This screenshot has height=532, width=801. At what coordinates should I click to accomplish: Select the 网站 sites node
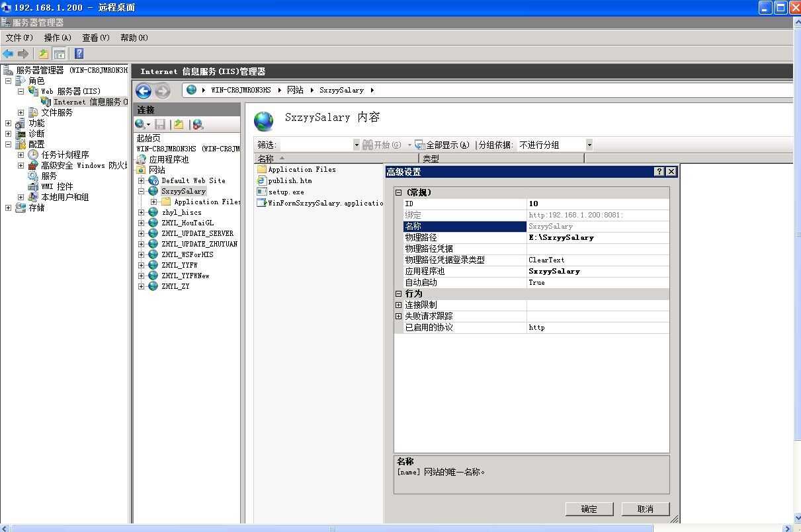click(157, 170)
